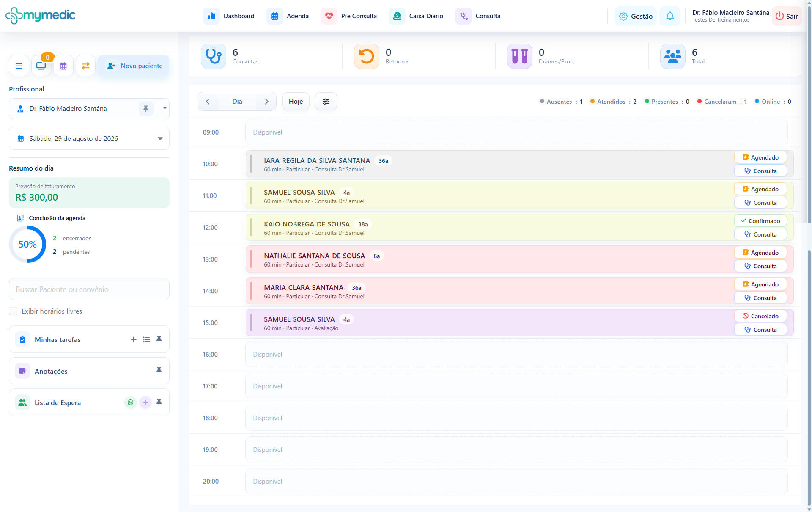
Task: Click the 50% agenda completion progress ring
Action: tap(27, 244)
